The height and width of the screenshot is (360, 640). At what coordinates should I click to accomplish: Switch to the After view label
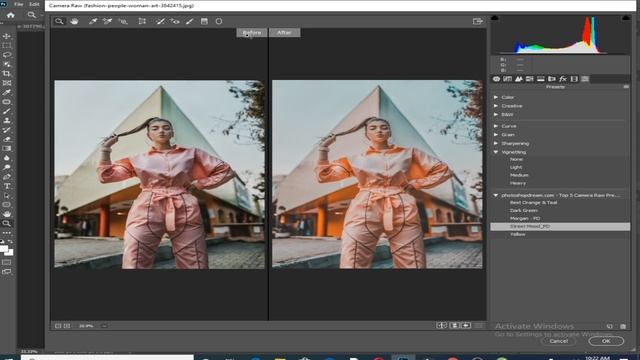284,33
